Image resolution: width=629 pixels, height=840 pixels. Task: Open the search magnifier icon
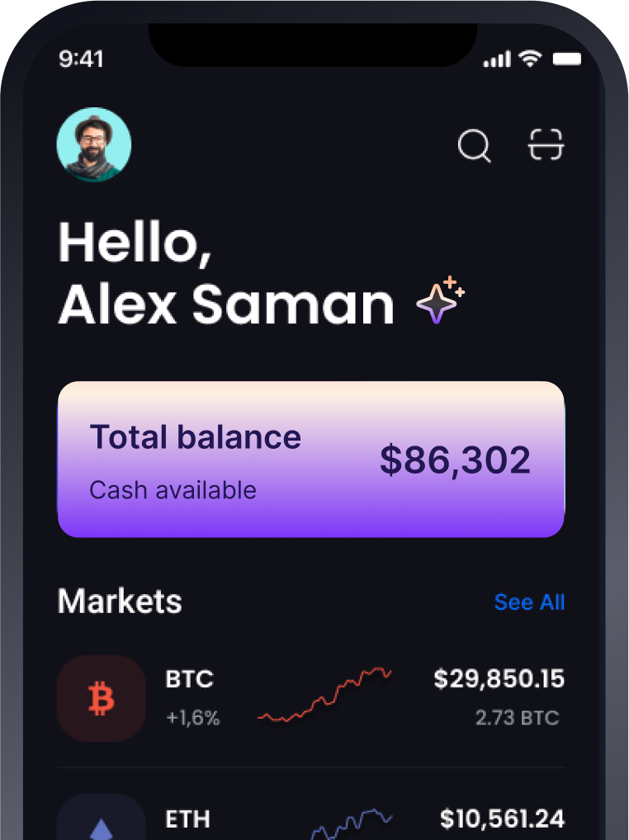coord(474,147)
